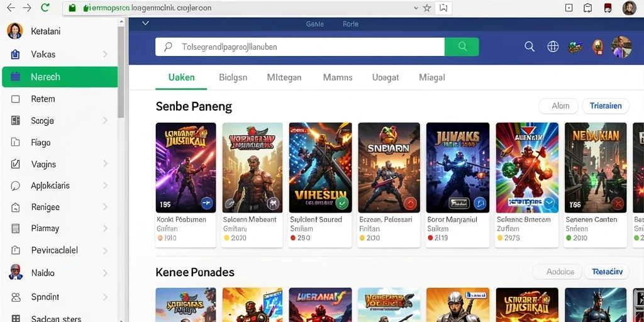Bookmark this page with the star icon

pos(427,8)
